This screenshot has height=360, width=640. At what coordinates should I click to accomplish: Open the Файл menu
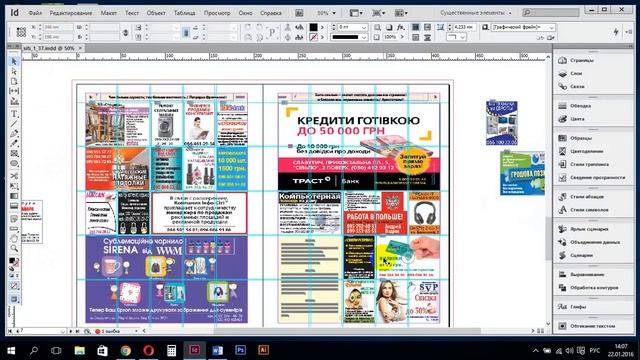click(x=35, y=13)
